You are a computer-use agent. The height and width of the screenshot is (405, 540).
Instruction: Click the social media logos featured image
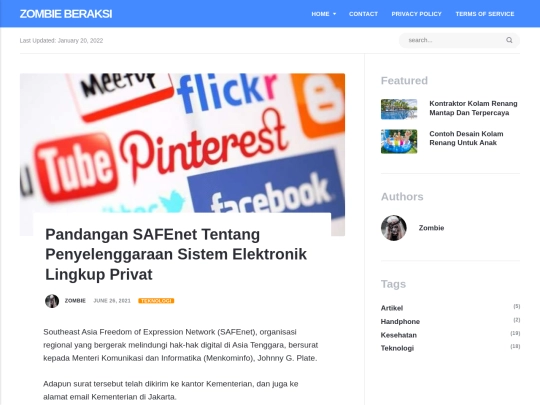182,143
